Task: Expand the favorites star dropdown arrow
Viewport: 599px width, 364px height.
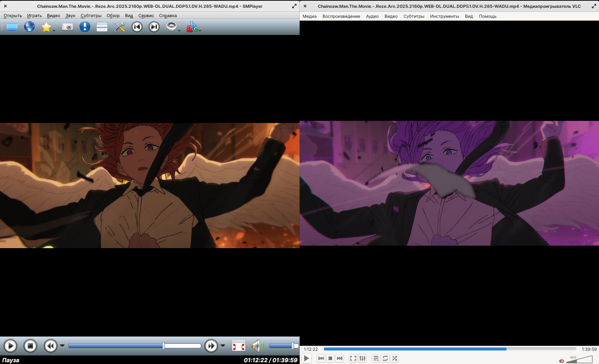Action: [54, 31]
